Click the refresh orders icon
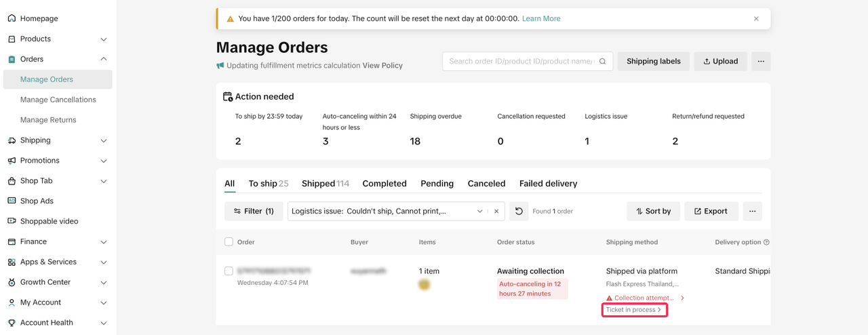 pos(519,212)
